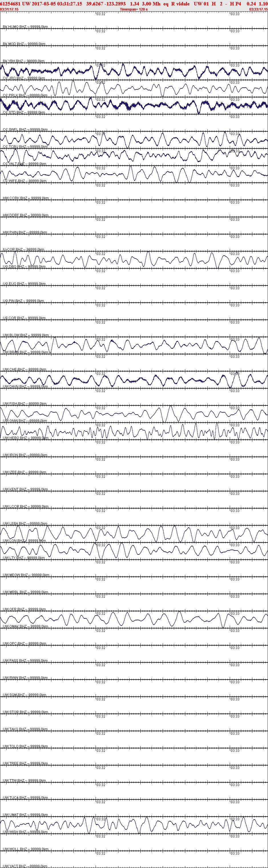Viewport: 268px width, 868px height.
Task: Select the CC SWFL BHZ station label
Action: click(x=25, y=129)
